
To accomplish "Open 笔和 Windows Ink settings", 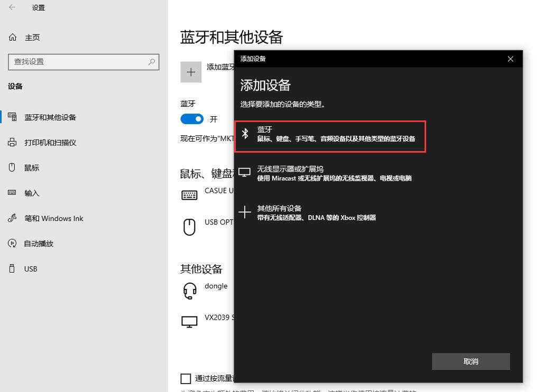I will [53, 219].
